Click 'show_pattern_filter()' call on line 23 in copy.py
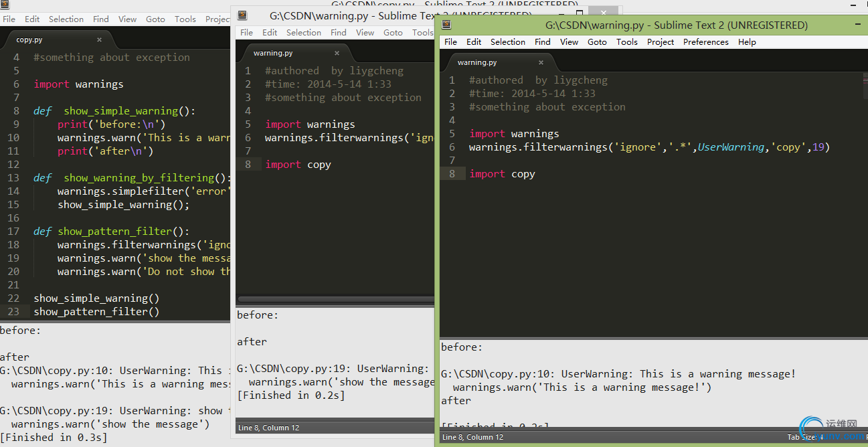 coord(96,312)
